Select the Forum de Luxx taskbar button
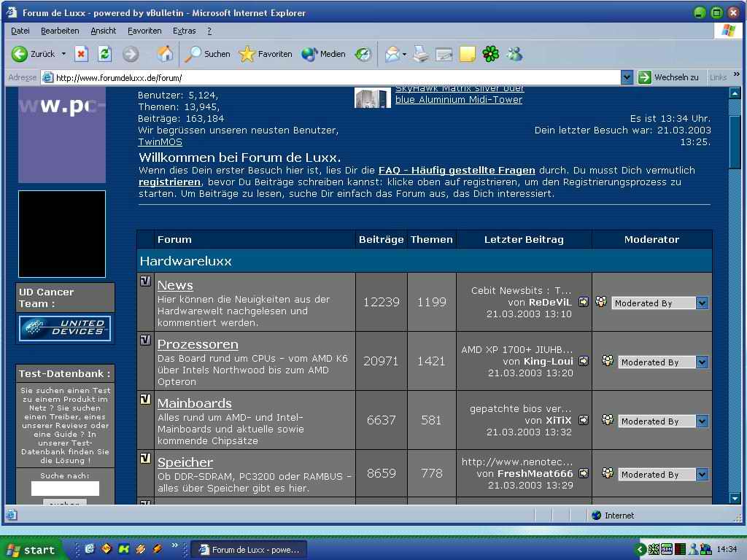 tap(249, 550)
